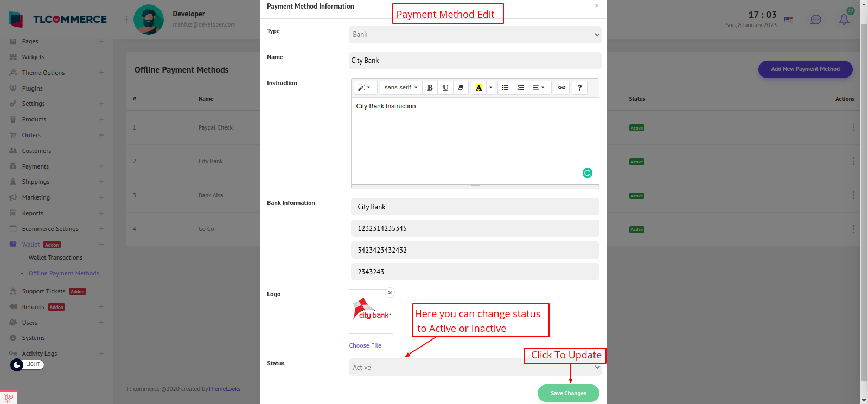Toggle the LIGHT theme switch
The image size is (868, 404).
(x=27, y=364)
